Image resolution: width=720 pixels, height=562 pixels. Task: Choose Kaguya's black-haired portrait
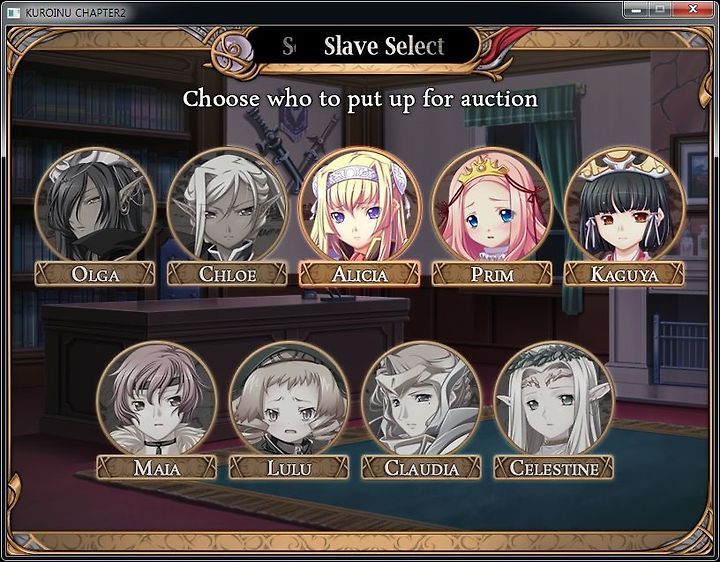click(x=624, y=205)
